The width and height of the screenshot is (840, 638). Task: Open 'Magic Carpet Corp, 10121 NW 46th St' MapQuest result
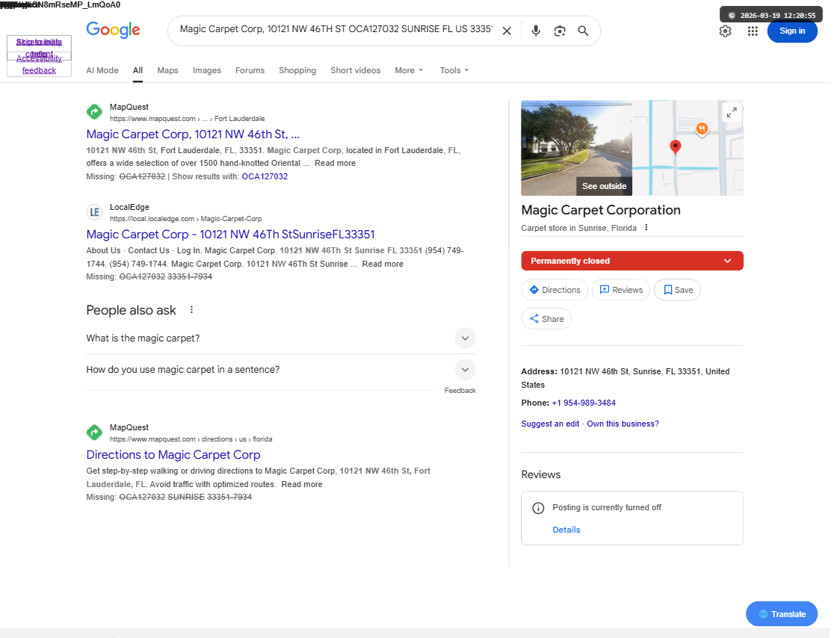click(x=193, y=134)
